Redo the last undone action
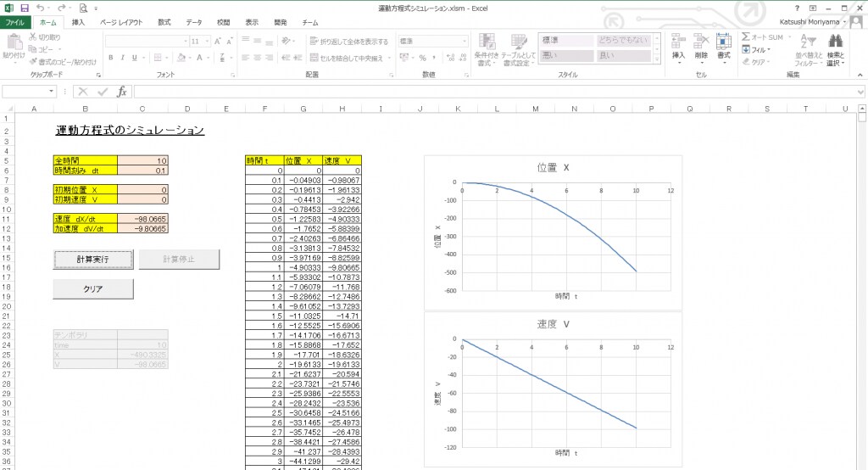The height and width of the screenshot is (470, 868). 61,8
